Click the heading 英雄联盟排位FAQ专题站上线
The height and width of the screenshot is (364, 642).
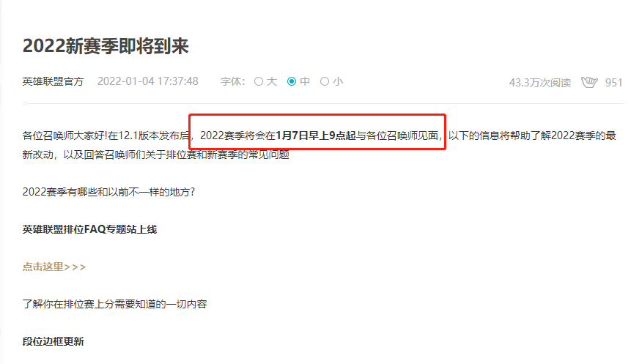pyautogui.click(x=89, y=229)
